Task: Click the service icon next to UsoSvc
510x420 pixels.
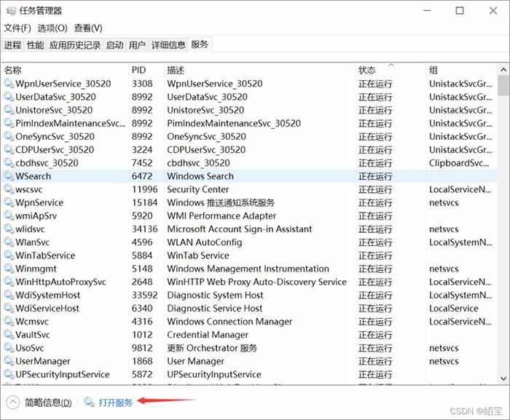Action: tap(9, 348)
